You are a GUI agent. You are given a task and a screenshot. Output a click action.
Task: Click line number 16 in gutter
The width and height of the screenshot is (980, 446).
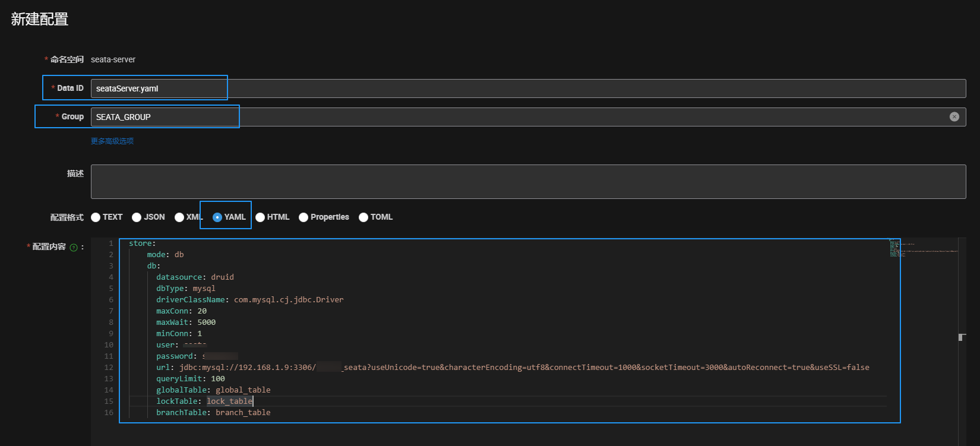[x=109, y=413]
